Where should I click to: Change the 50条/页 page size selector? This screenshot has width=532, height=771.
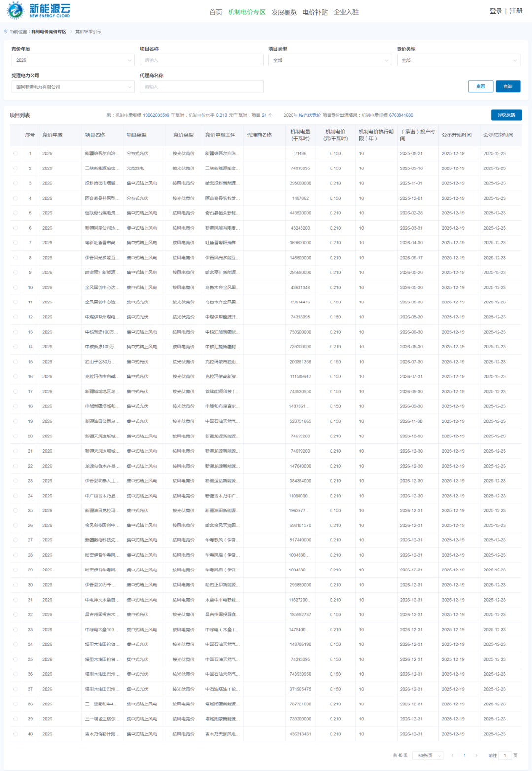(x=430, y=755)
